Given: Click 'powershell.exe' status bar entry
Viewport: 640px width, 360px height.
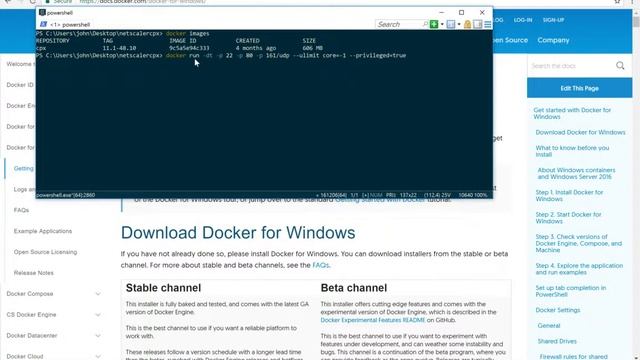Looking at the screenshot, I should [x=65, y=195].
